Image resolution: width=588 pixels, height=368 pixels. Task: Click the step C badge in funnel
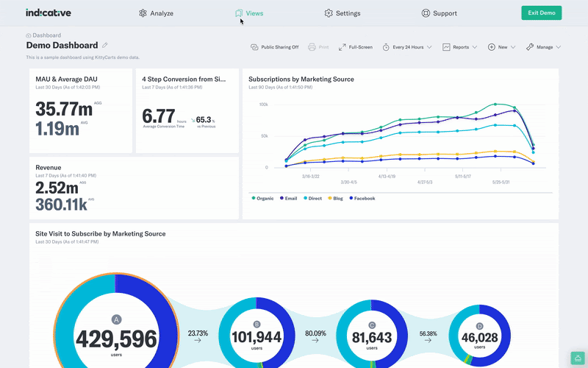(372, 325)
